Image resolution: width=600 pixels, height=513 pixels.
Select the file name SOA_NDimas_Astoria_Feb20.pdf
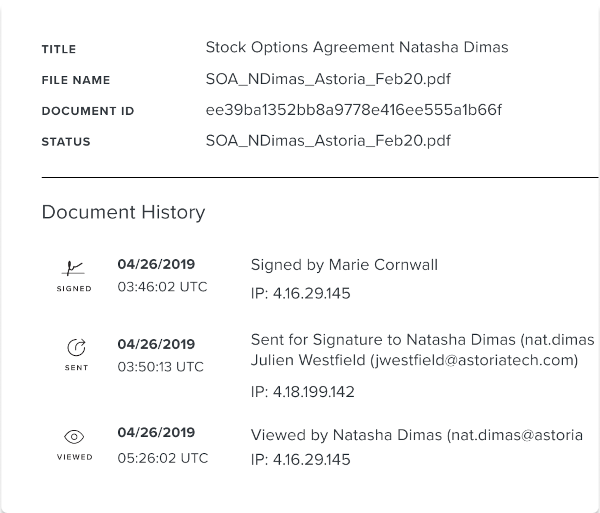click(328, 79)
